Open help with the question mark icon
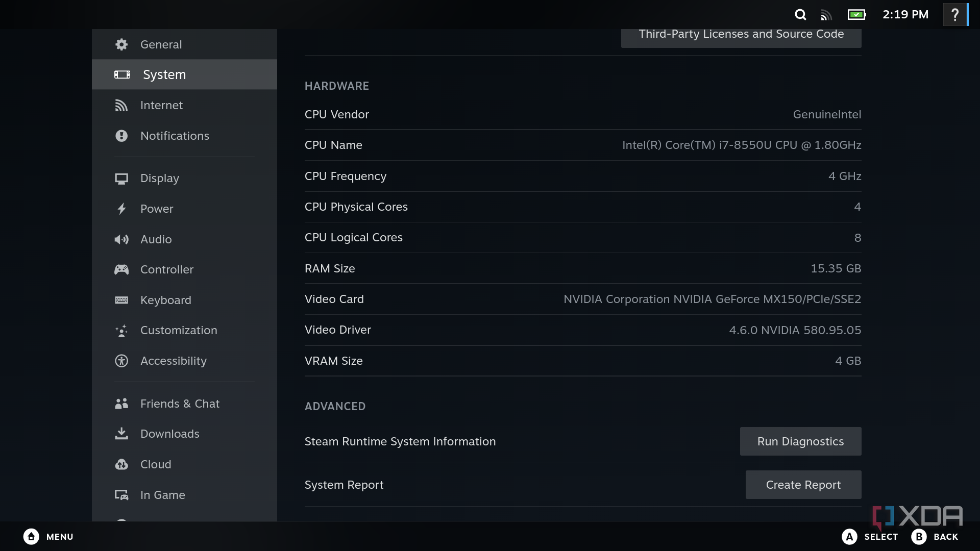 pos(955,15)
